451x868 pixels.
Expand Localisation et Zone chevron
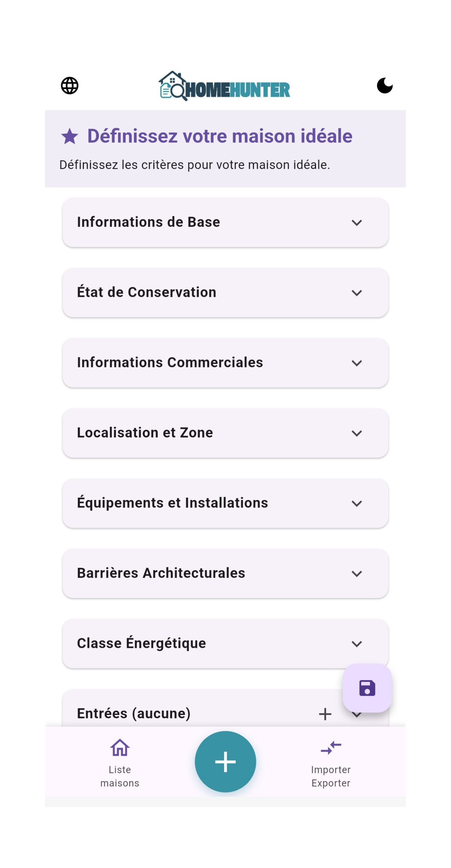point(357,433)
